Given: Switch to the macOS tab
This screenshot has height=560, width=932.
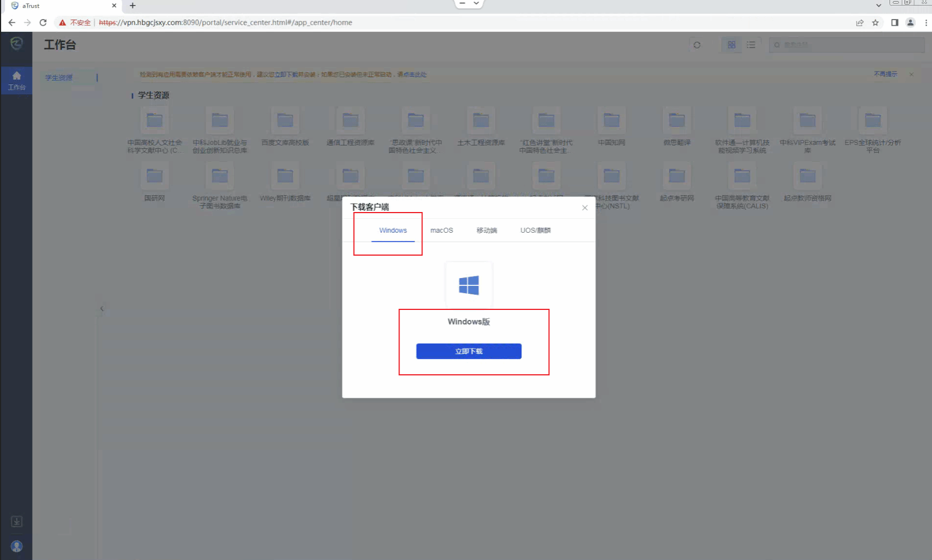Looking at the screenshot, I should (x=441, y=230).
